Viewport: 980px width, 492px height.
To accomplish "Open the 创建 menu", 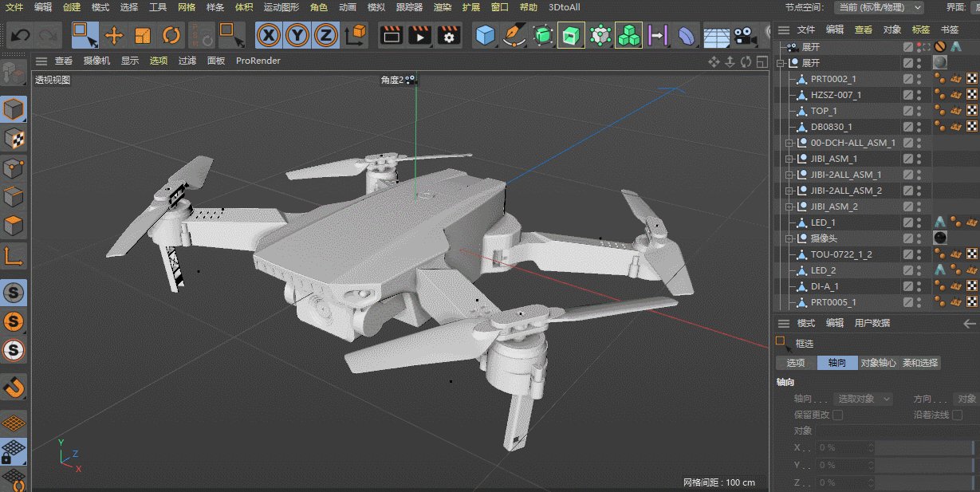I will coord(72,7).
